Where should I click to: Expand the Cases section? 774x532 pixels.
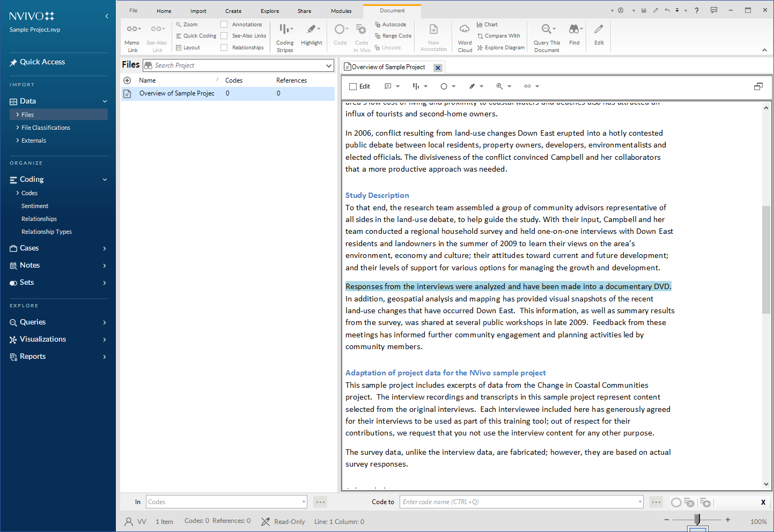(x=105, y=248)
